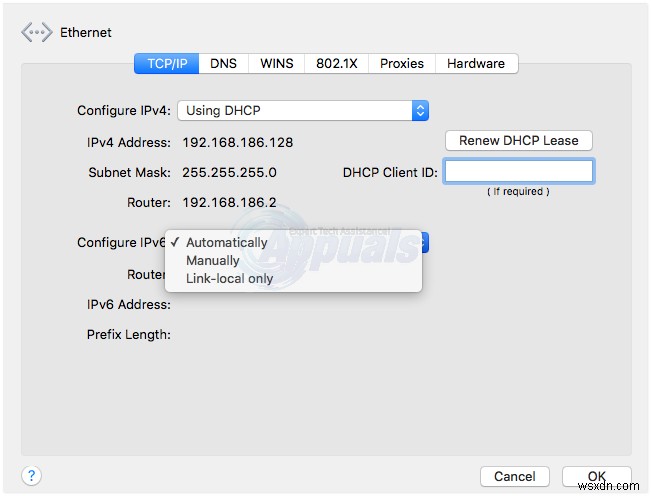
Task: Click the DHCP Client ID label
Action: (390, 172)
